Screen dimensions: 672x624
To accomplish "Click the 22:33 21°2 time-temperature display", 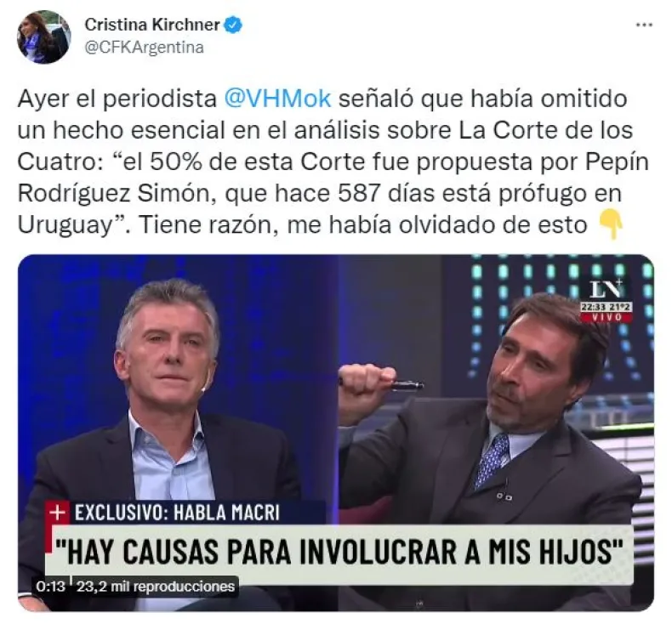I will tap(607, 307).
